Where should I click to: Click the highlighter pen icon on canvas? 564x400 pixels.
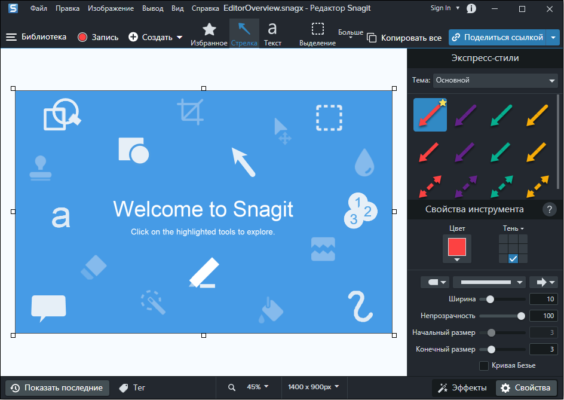coord(204,273)
